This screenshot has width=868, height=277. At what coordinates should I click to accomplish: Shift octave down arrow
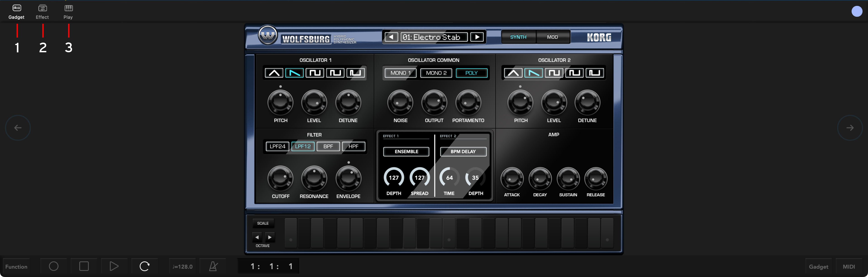[257, 237]
